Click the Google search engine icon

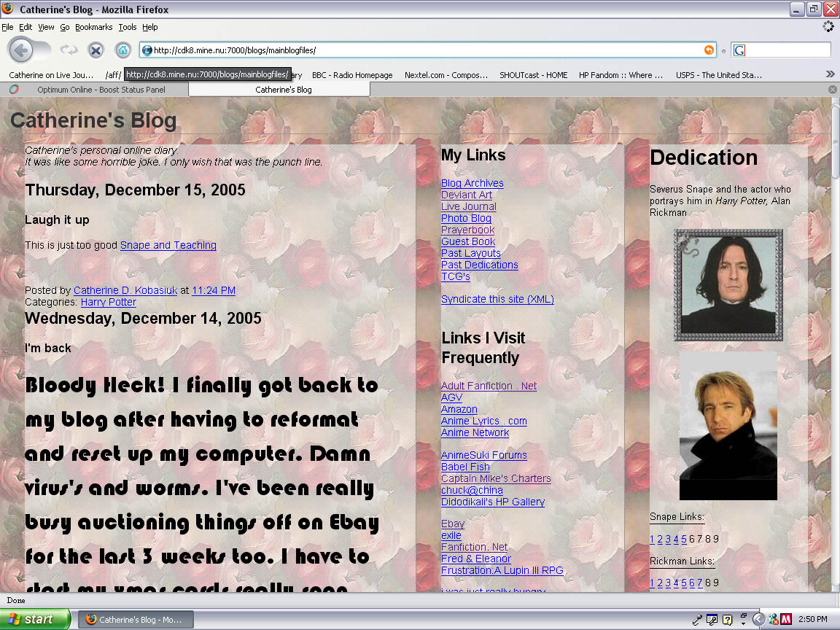(x=739, y=50)
